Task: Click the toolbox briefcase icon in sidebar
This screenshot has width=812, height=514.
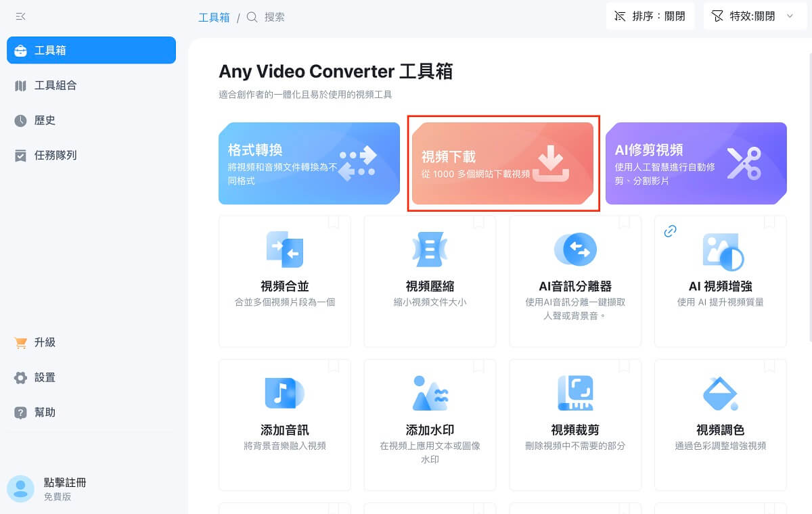Action: (20, 51)
